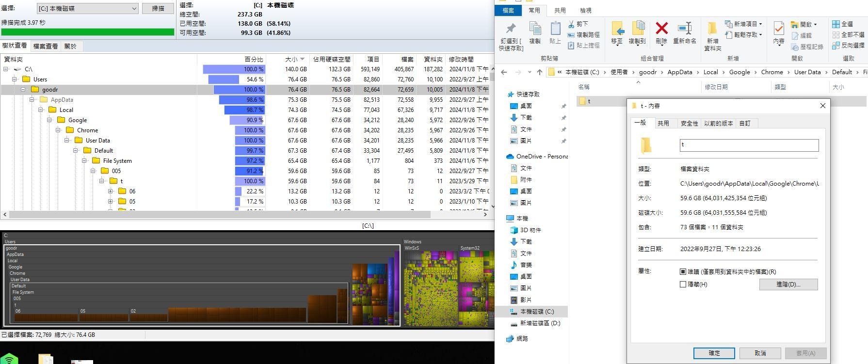Click the Rename (重新命名) ribbon icon
Screen dimensions: 868x364
click(x=684, y=29)
